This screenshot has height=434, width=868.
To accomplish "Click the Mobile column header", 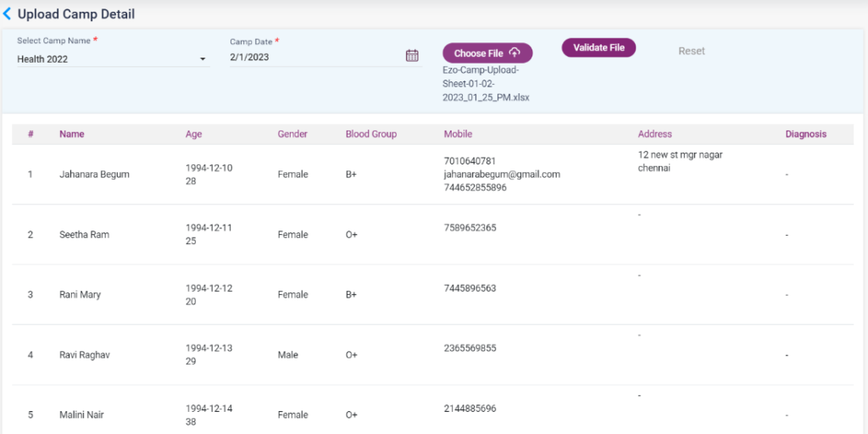I will coord(458,134).
